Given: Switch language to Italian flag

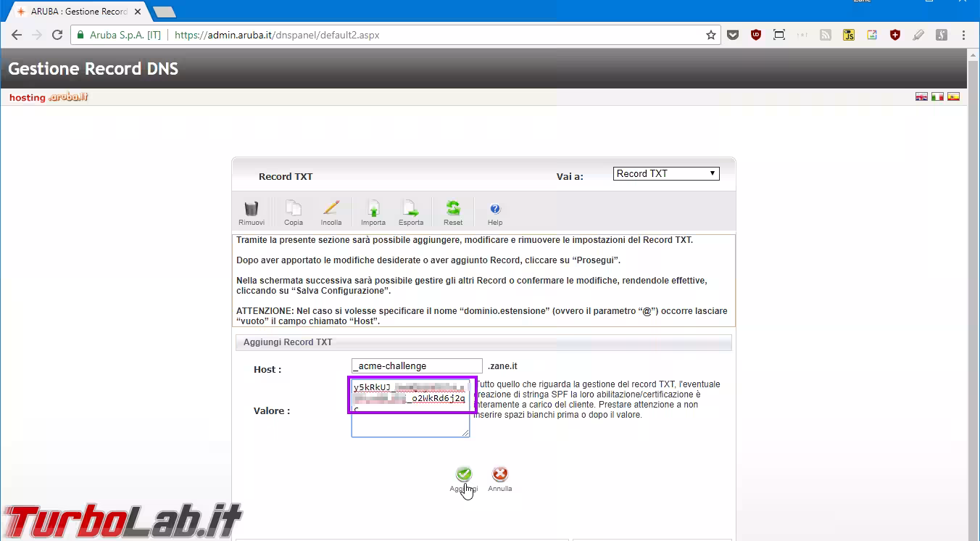Looking at the screenshot, I should click(x=937, y=96).
